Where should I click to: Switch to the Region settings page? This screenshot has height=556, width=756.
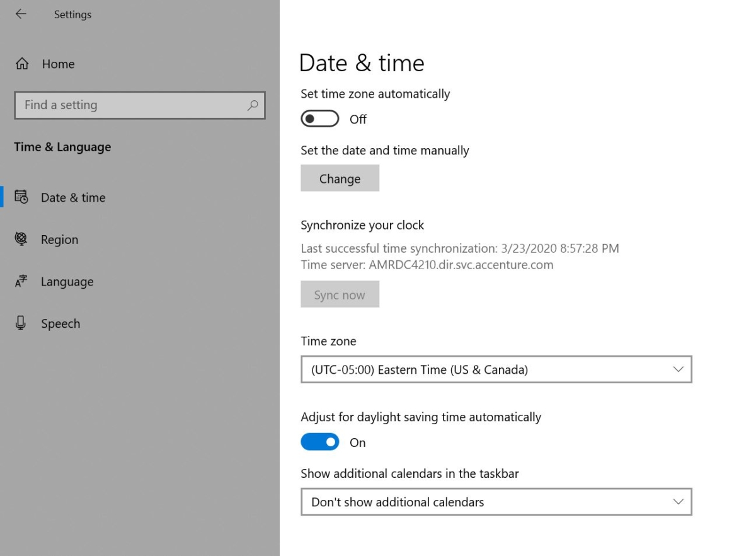(59, 240)
